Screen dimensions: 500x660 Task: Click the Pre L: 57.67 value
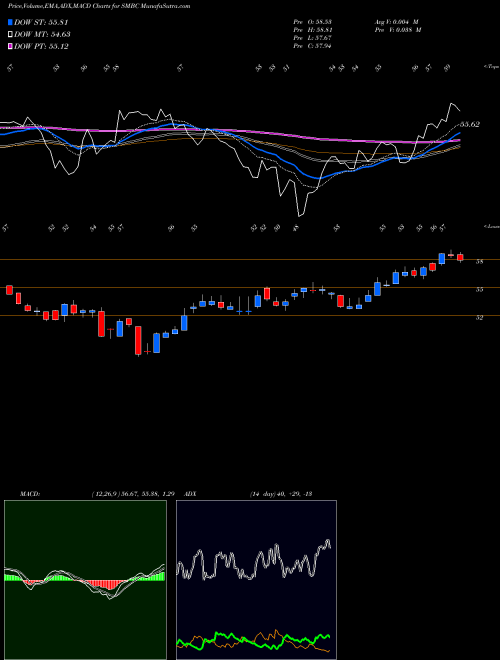pos(312,38)
